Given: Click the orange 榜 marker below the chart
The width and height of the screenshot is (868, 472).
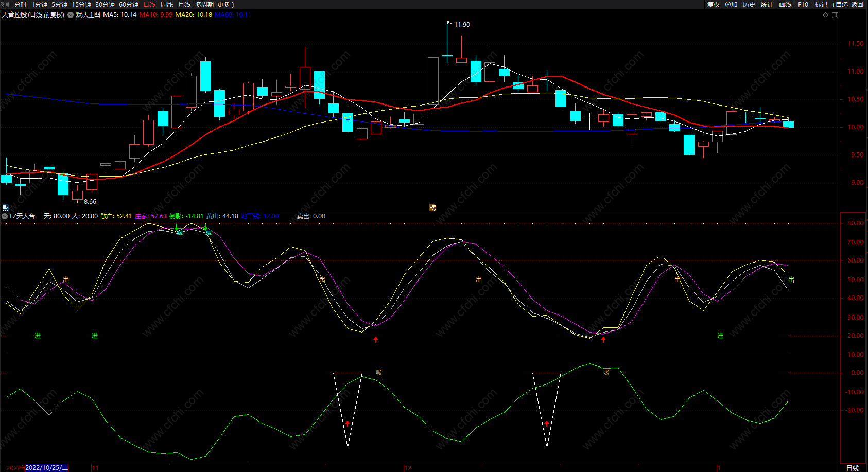Looking at the screenshot, I should pos(432,207).
